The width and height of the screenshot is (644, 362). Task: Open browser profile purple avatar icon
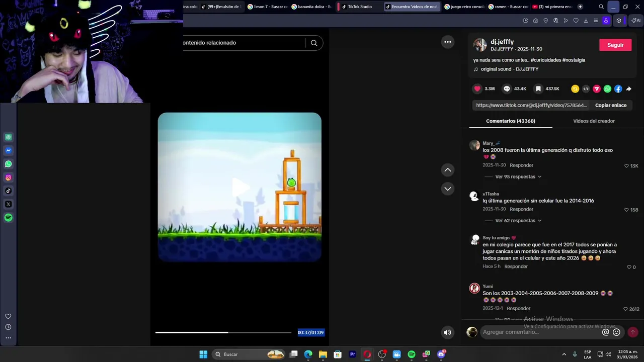coord(606,21)
